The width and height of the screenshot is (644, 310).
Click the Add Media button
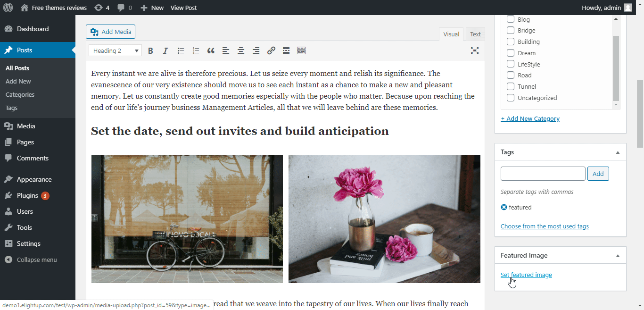click(111, 32)
